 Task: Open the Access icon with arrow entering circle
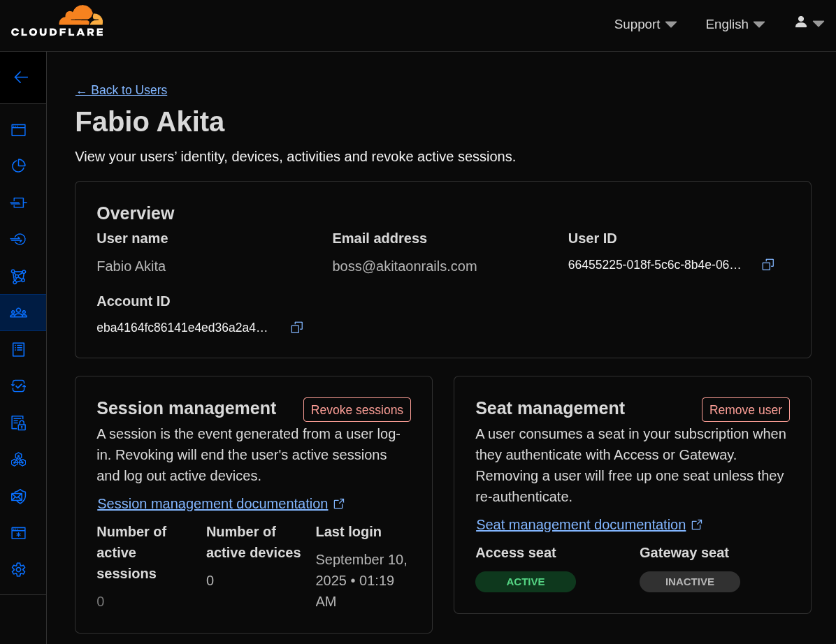[x=19, y=239]
